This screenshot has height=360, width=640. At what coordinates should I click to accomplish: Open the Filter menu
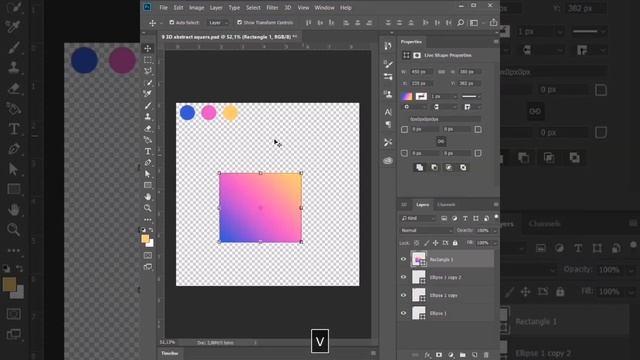point(272,8)
